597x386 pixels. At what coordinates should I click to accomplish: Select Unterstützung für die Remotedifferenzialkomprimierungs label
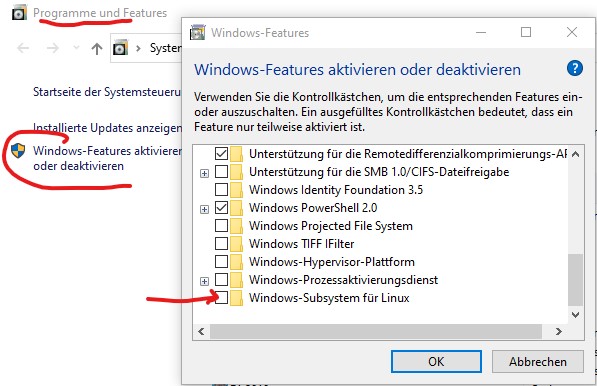(408, 154)
